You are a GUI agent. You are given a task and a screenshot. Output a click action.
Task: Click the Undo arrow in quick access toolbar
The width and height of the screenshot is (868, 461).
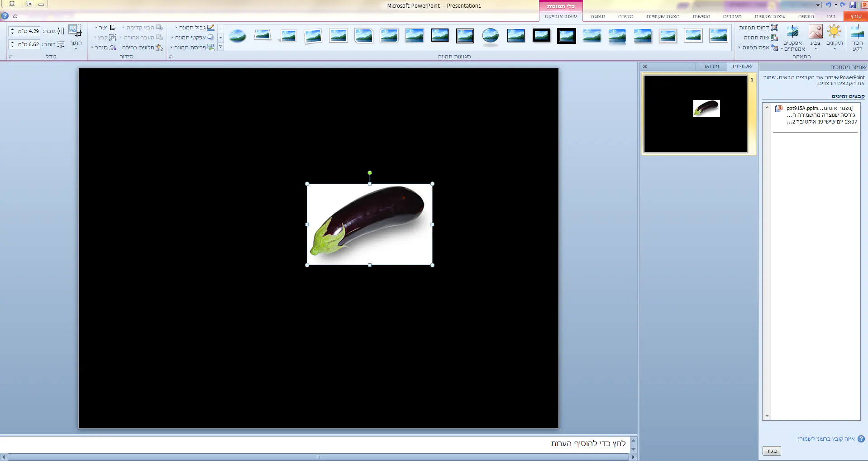tap(828, 5)
